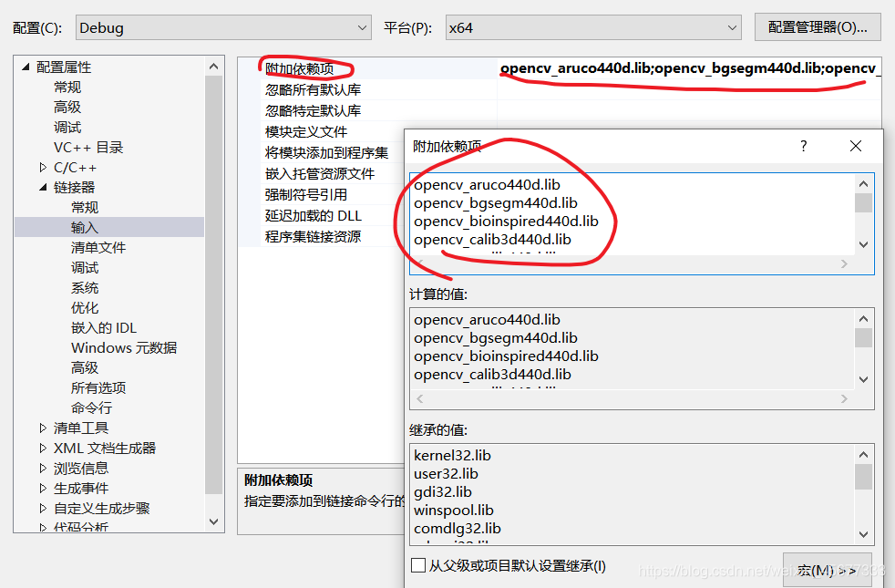This screenshot has width=895, height=588.
Task: Expand the XML 文档生成器 node
Action: [42, 447]
